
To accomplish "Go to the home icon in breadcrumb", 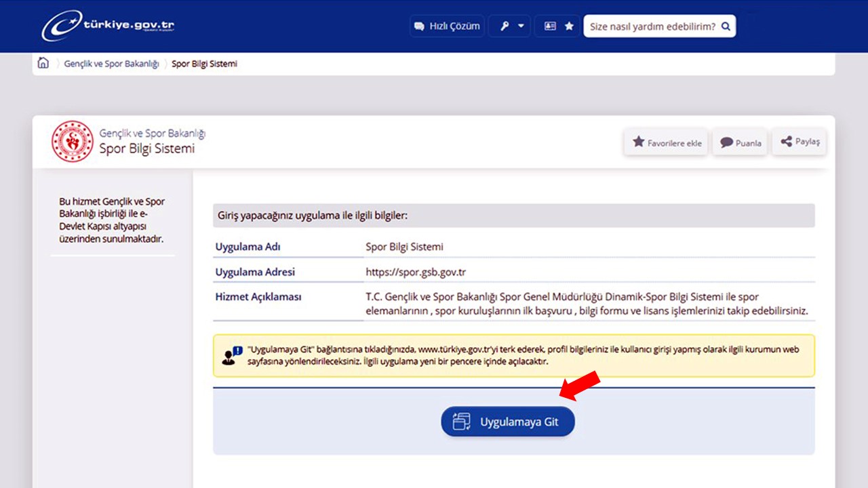I will coord(43,64).
